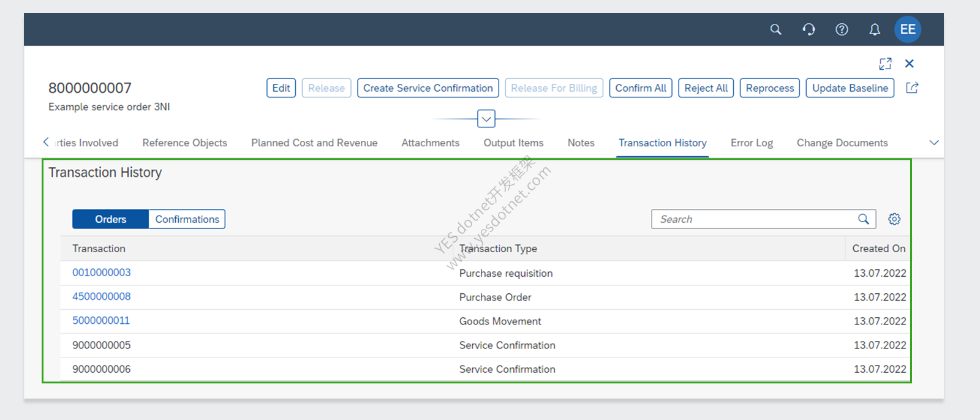Click Service Confirmation in row 9000000005
The height and width of the screenshot is (420, 980).
507,345
